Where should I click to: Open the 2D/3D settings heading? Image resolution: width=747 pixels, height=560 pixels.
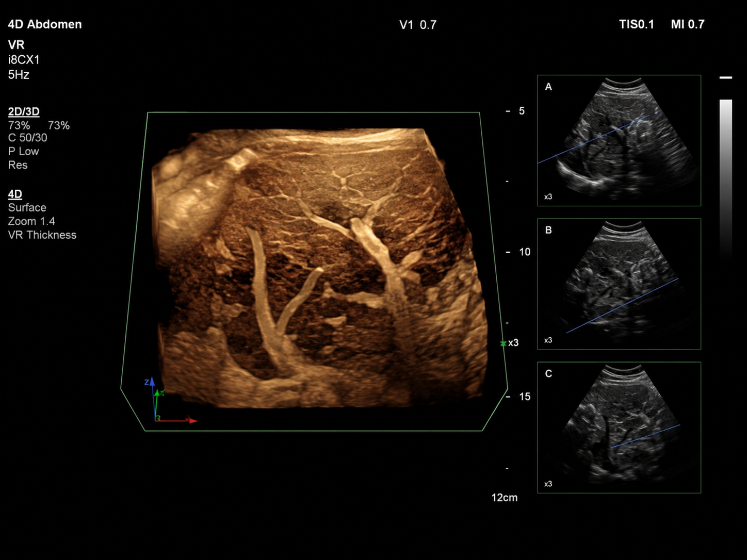(24, 111)
